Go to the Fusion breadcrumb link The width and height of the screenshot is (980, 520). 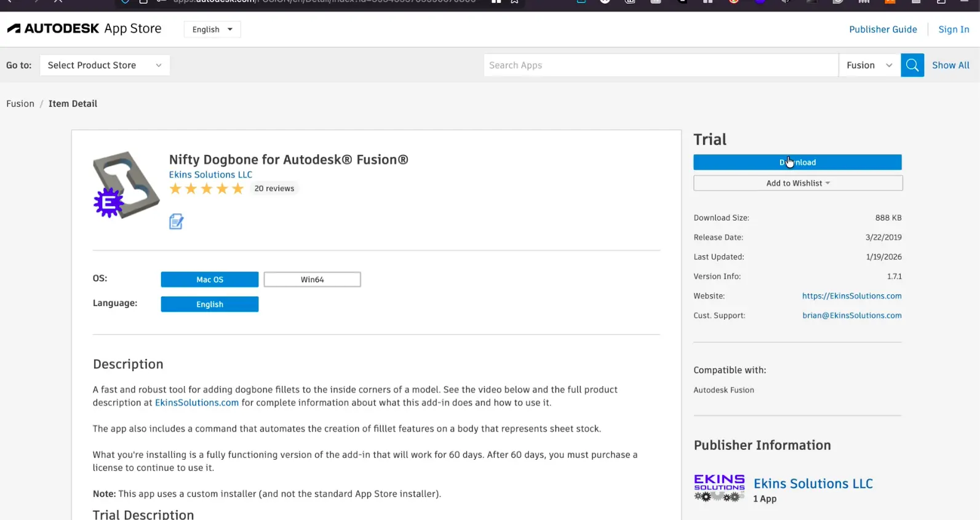pyautogui.click(x=20, y=104)
